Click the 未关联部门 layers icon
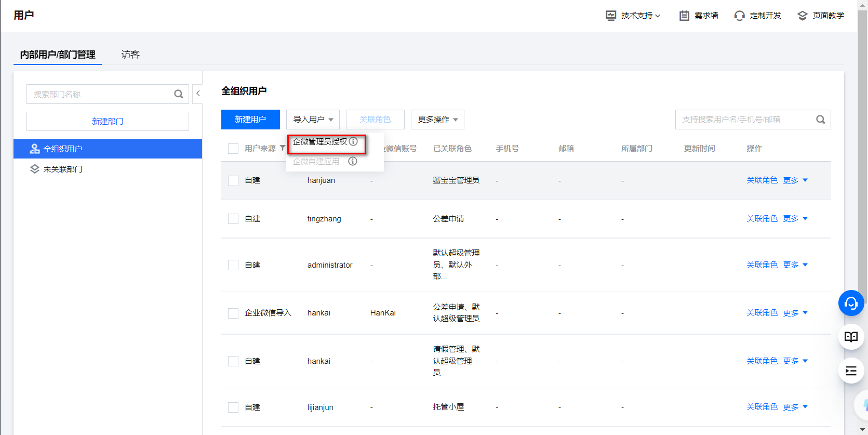This screenshot has height=435, width=868. click(35, 169)
